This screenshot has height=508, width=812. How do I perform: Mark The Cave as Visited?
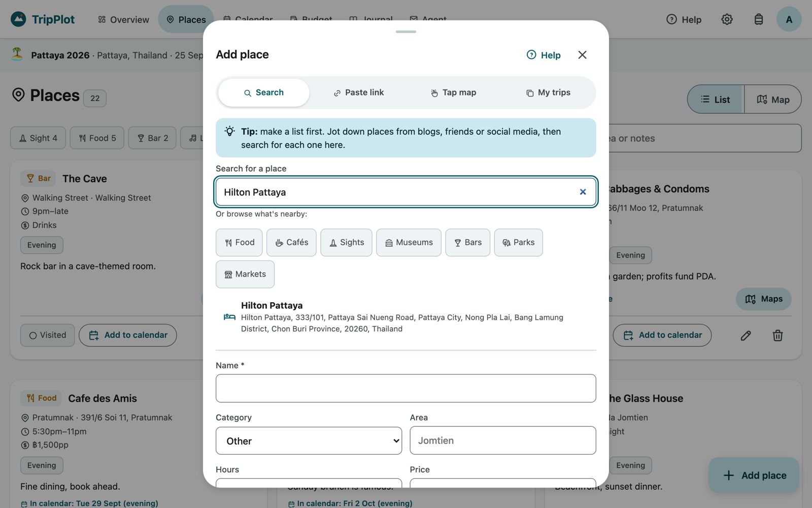click(48, 335)
